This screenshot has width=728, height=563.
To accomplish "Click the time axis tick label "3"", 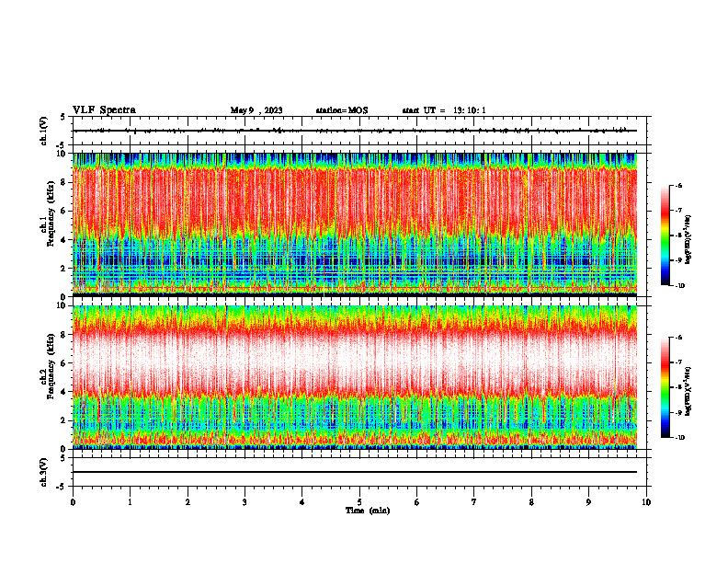I will (x=245, y=502).
